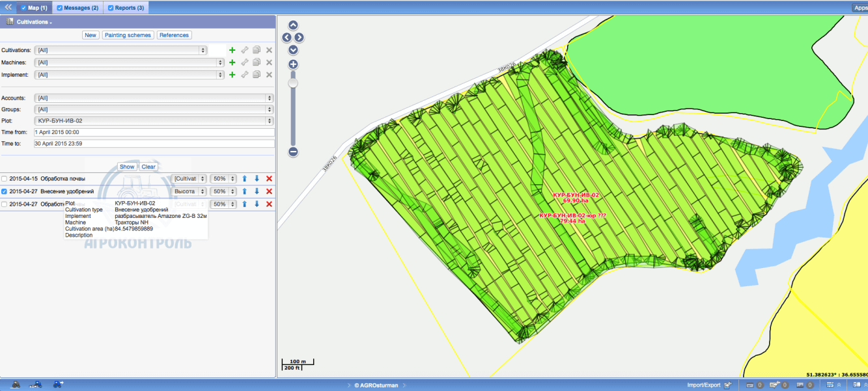868x391 pixels.
Task: Add a new cultivation with green plus
Action: tap(232, 50)
